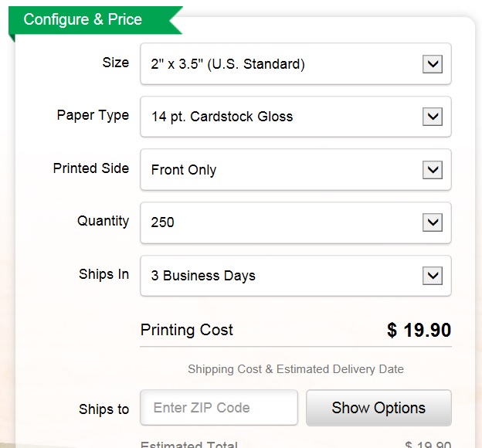The width and height of the screenshot is (482, 448).
Task: Click the Quantity dropdown arrow icon
Action: point(433,222)
